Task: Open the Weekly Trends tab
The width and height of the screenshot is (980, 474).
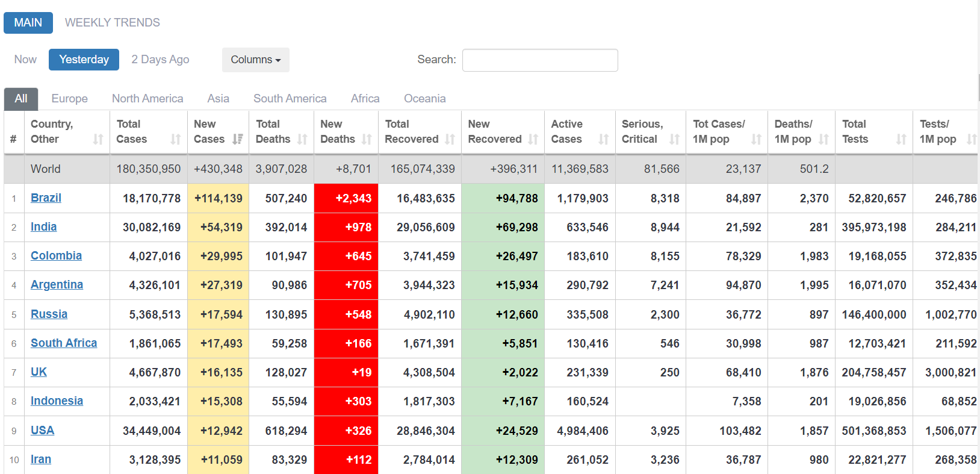Action: point(113,23)
